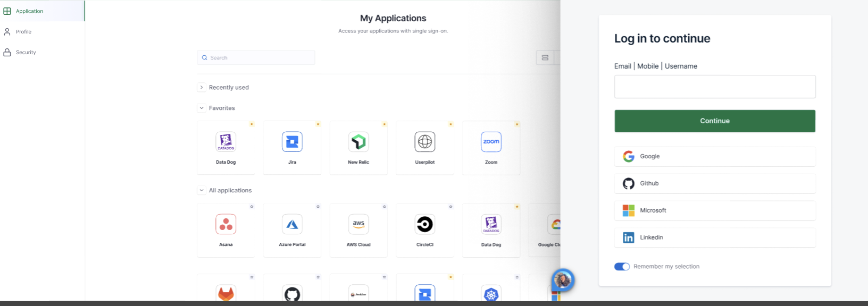868x306 pixels.
Task: Unfavorite Data Dog star in Favorites
Action: 252,124
